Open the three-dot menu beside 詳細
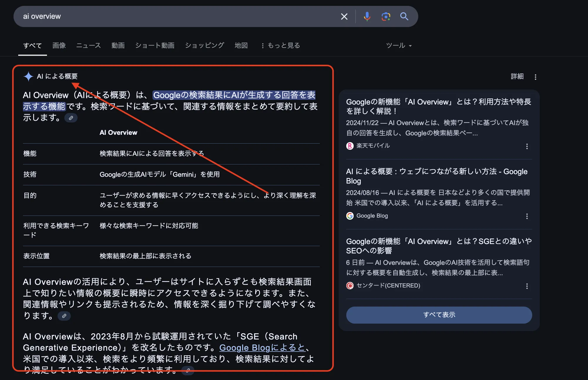 pos(535,77)
